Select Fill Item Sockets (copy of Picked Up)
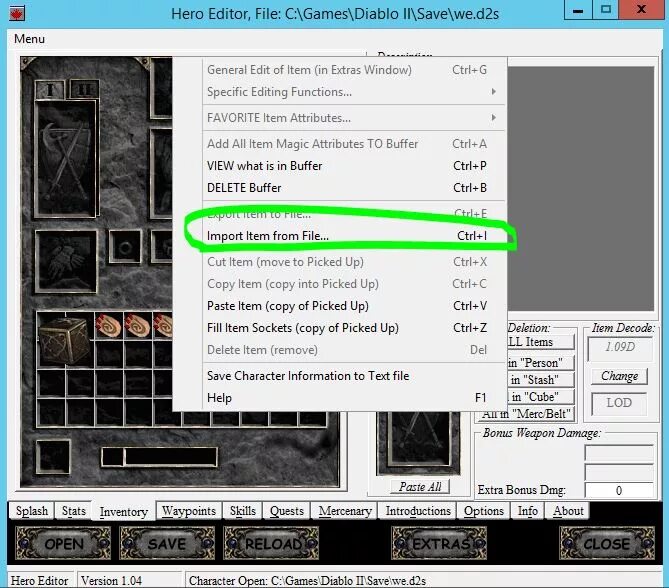Screen dimensions: 669x588 [347, 328]
